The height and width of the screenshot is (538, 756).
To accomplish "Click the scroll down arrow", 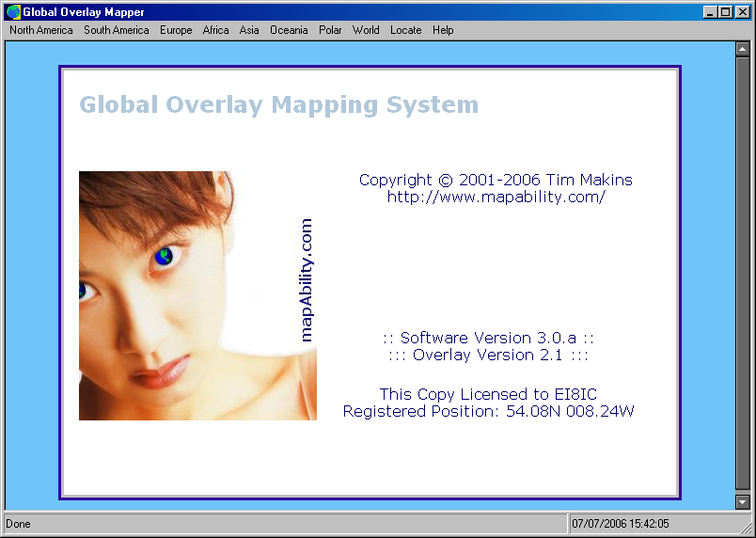I will pos(743,502).
